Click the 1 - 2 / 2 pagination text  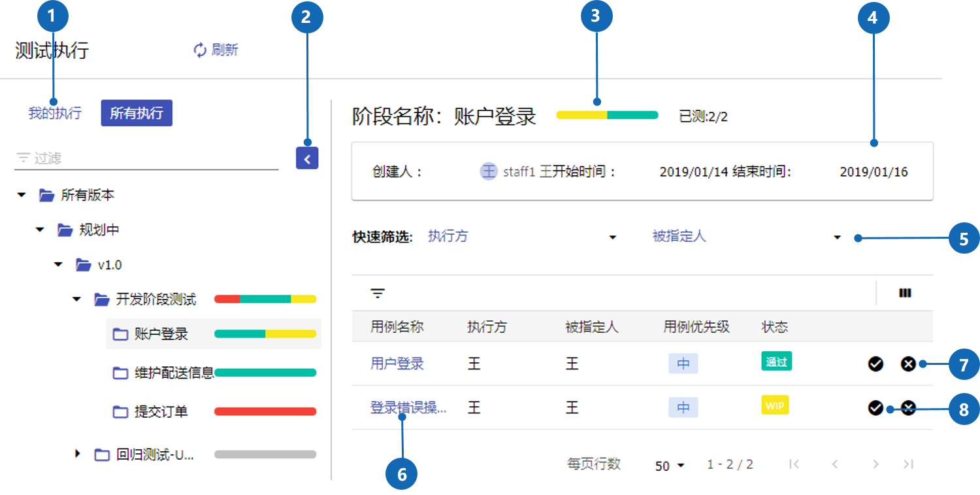click(730, 464)
